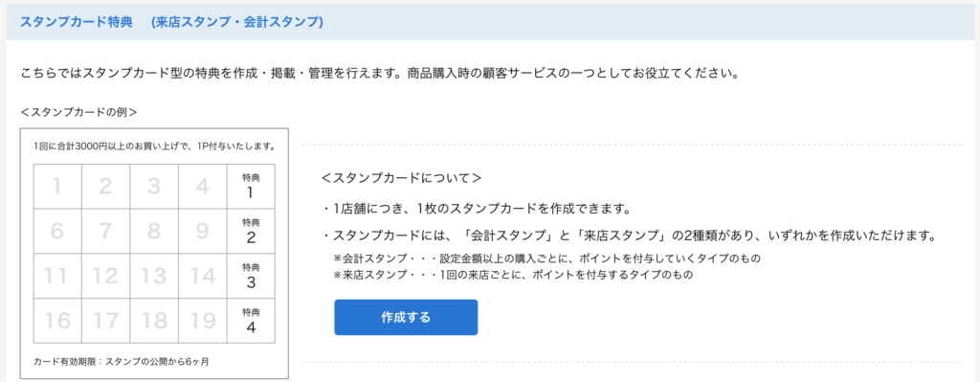Click stamp cell number 7
This screenshot has width=980, height=382.
(x=105, y=232)
